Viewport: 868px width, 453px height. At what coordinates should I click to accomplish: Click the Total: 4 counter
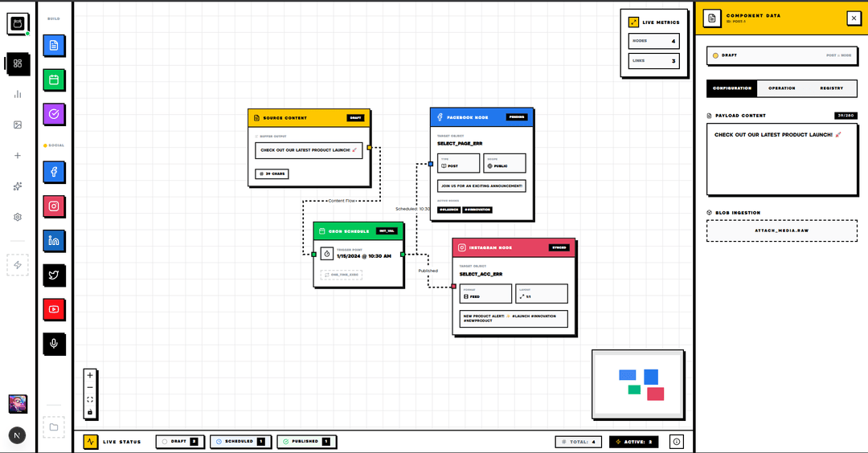coord(578,442)
